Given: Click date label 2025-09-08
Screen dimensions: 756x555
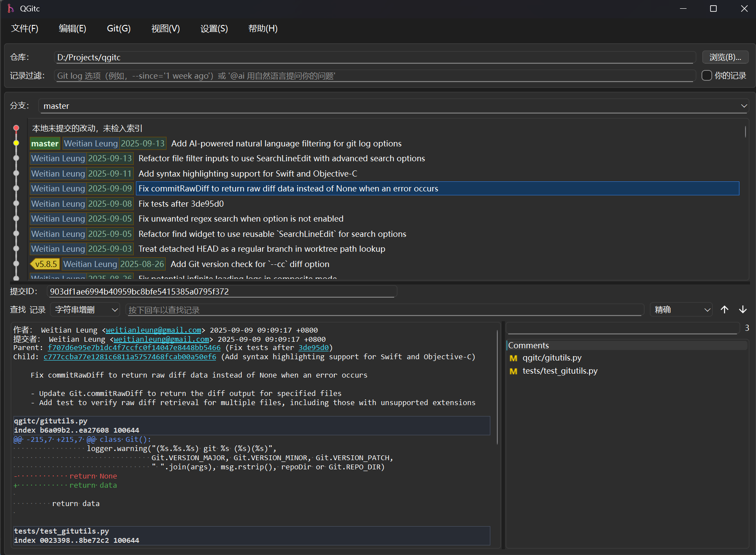Looking at the screenshot, I should (110, 204).
